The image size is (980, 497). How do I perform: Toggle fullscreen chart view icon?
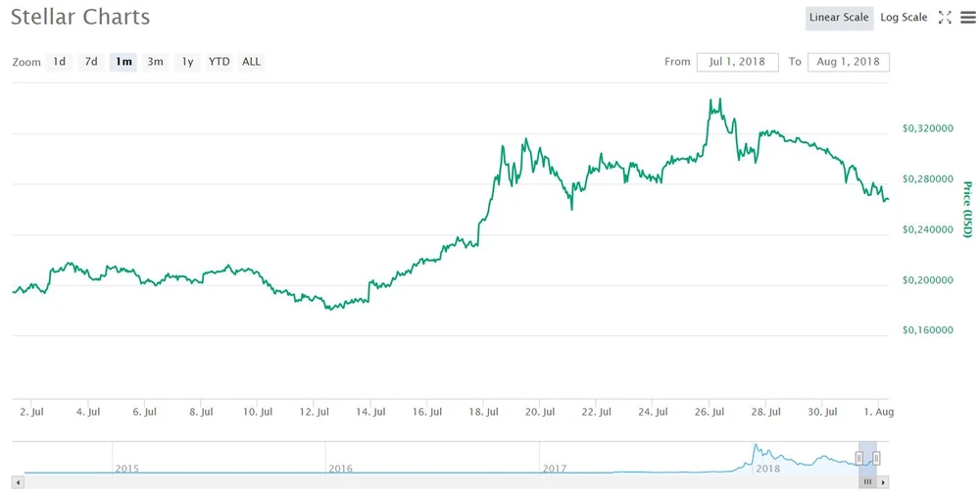pyautogui.click(x=945, y=18)
